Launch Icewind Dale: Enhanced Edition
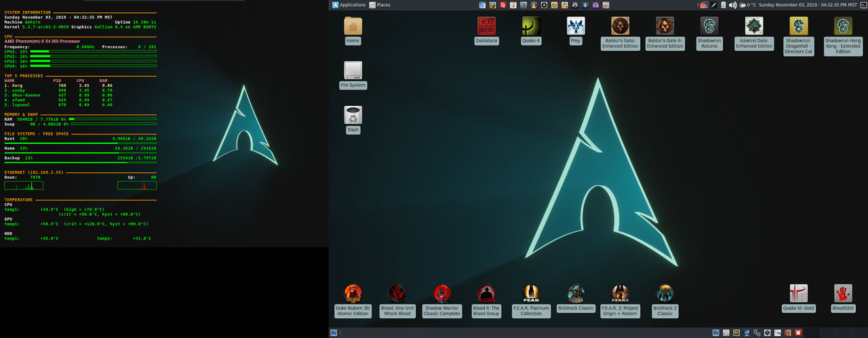The width and height of the screenshot is (868, 338). pos(754,26)
